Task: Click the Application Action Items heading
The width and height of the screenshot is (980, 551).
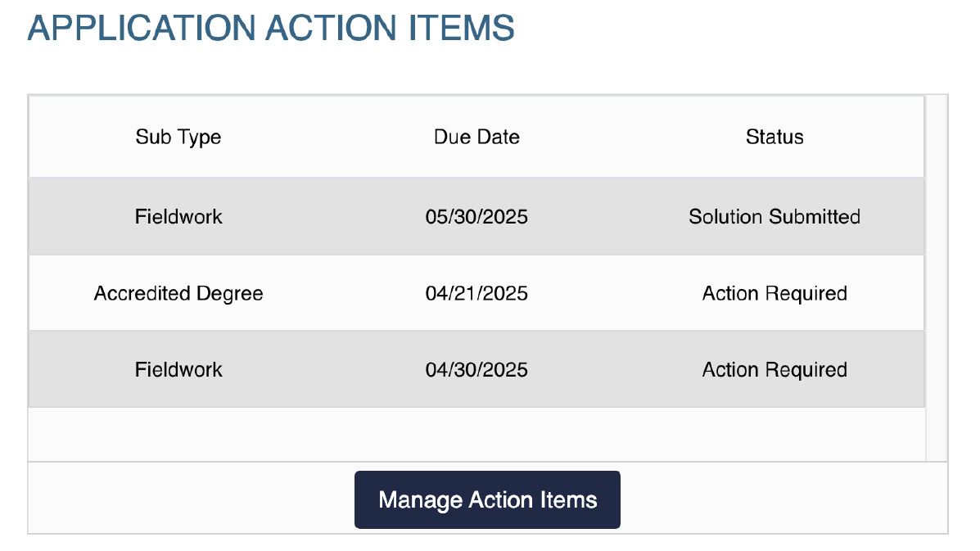Action: coord(271,28)
